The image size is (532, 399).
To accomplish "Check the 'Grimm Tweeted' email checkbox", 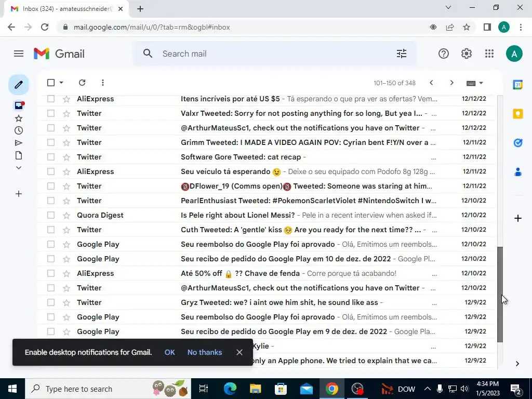I will pos(51,142).
